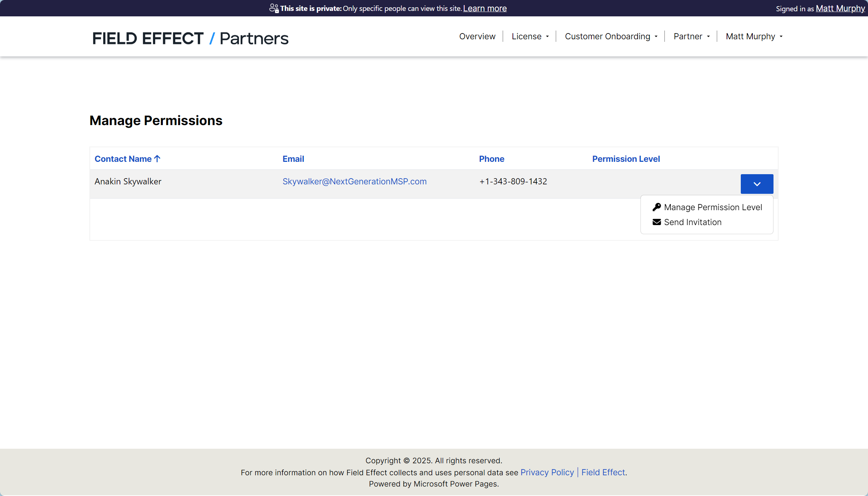The image size is (868, 496).
Task: Expand the License dropdown menu
Action: click(x=530, y=36)
